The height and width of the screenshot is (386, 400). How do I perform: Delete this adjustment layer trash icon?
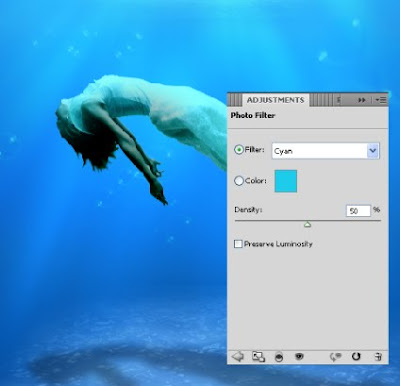pos(378,357)
